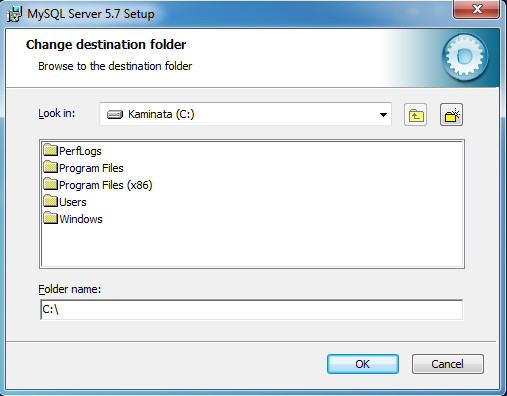Click the gear logo in header banner
This screenshot has height=396, width=507.
click(x=465, y=57)
